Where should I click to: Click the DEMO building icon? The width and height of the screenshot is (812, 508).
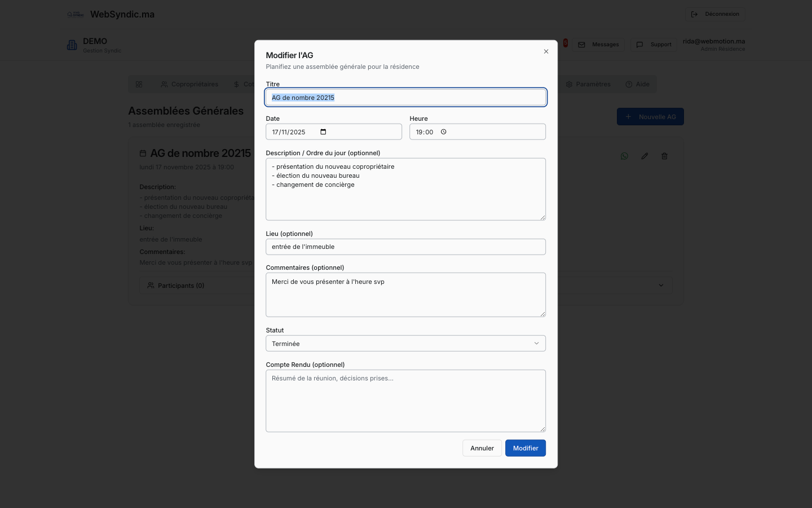tap(72, 45)
